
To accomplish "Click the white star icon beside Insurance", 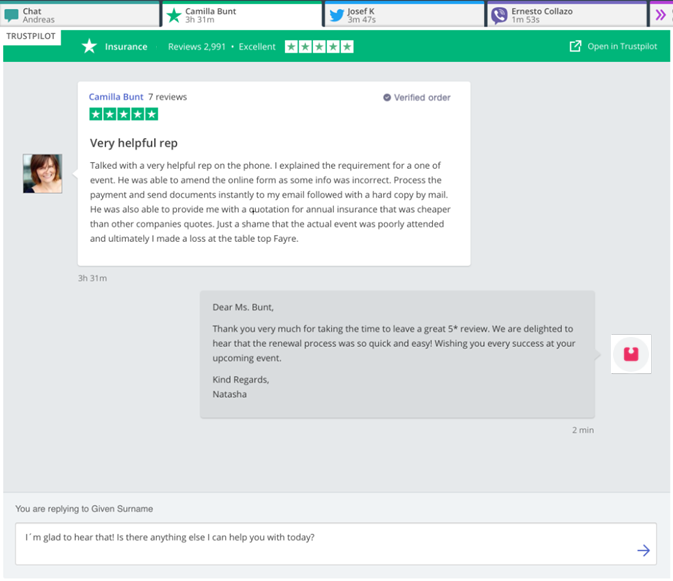I will pos(89,46).
